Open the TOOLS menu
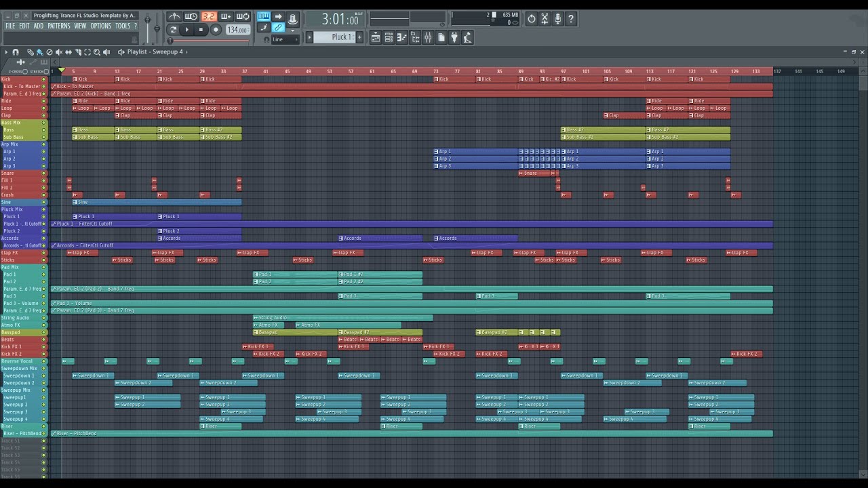 click(x=123, y=26)
